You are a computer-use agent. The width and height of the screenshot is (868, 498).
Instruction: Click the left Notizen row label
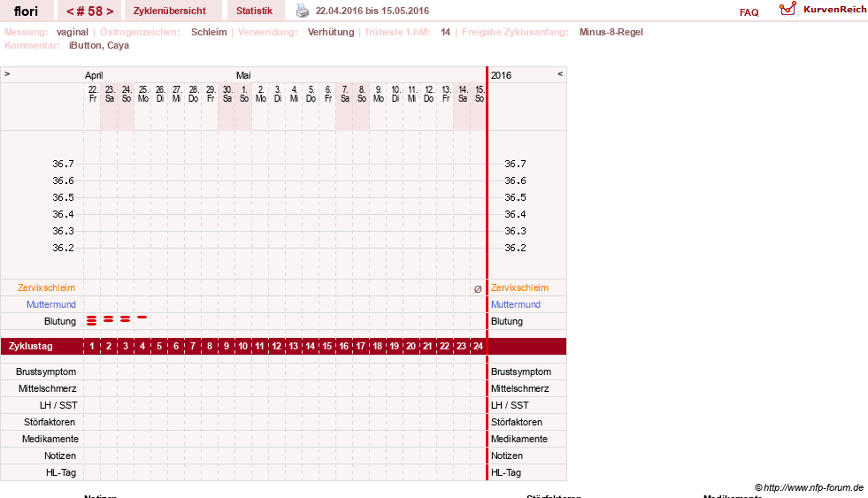[60, 456]
